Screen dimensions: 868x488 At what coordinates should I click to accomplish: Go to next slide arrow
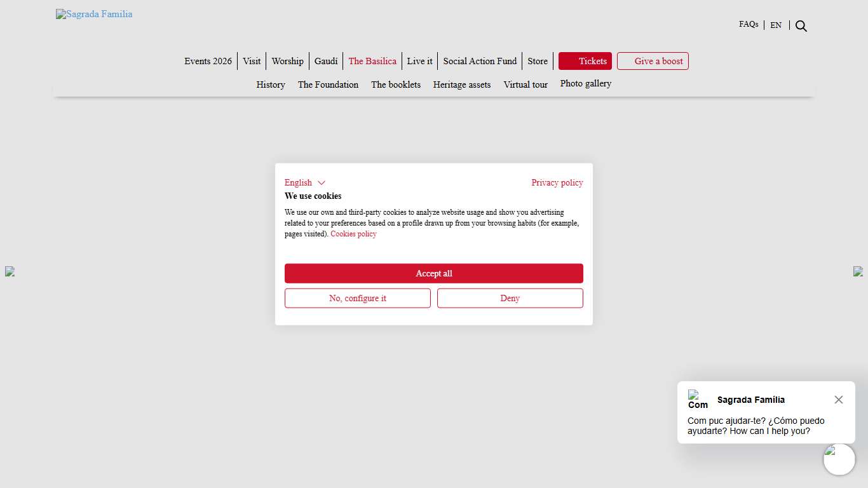[x=858, y=271]
